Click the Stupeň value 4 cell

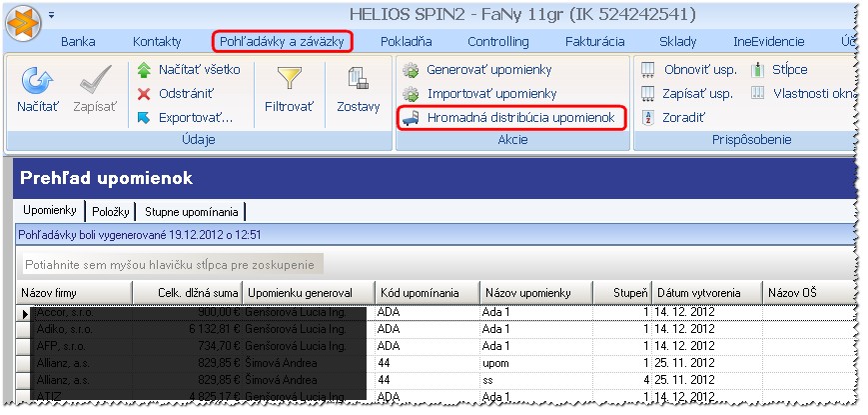[x=622, y=380]
